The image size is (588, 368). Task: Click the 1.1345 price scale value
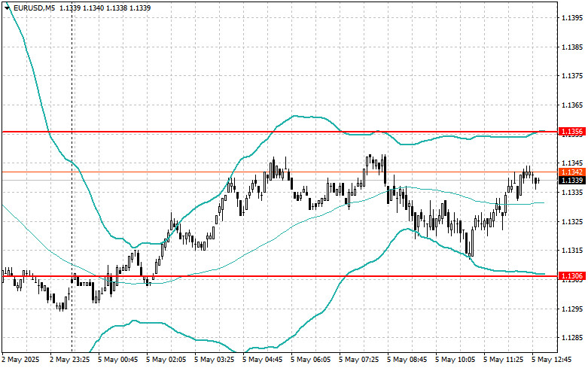[572, 163]
